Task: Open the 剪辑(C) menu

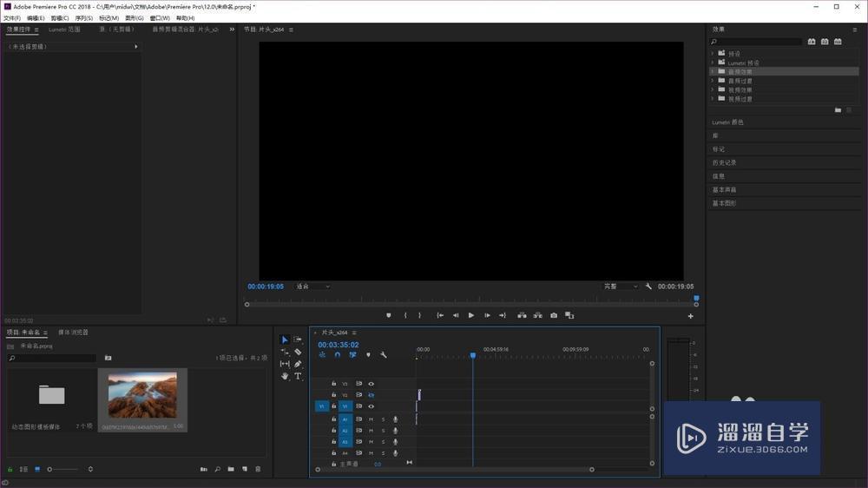Action: coord(59,17)
